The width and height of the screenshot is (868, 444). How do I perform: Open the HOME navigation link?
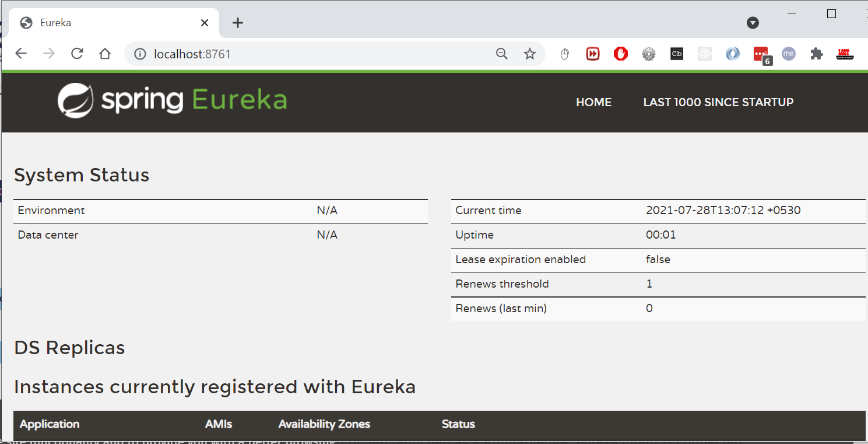[593, 102]
